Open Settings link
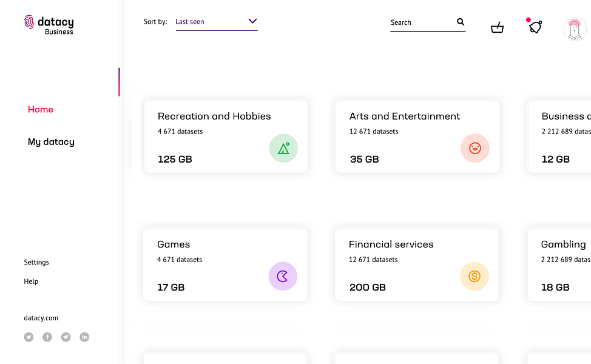Viewport: 591px width, 364px height. coord(36,262)
